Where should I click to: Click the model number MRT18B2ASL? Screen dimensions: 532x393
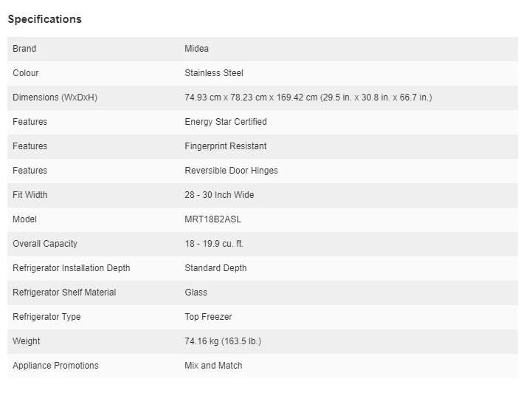(213, 219)
